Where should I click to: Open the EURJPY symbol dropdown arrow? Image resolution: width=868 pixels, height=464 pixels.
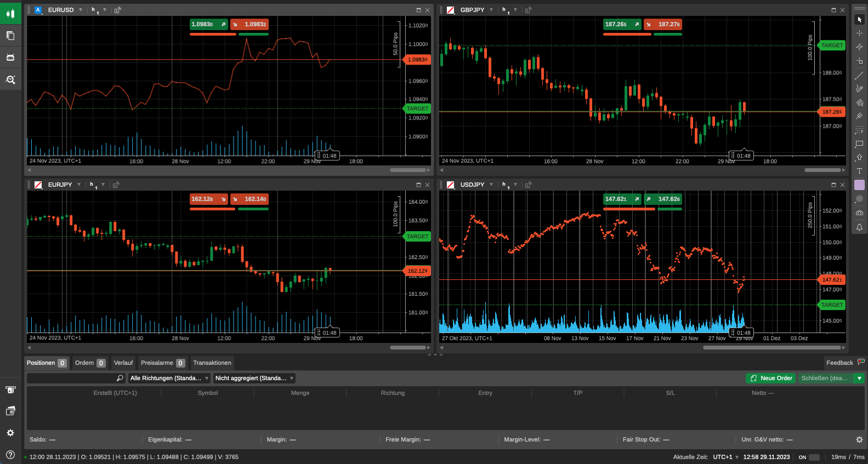click(79, 185)
